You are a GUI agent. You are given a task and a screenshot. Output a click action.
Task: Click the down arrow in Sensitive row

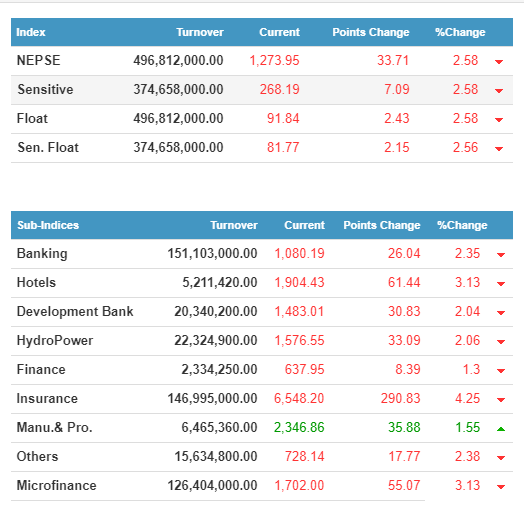point(499,91)
